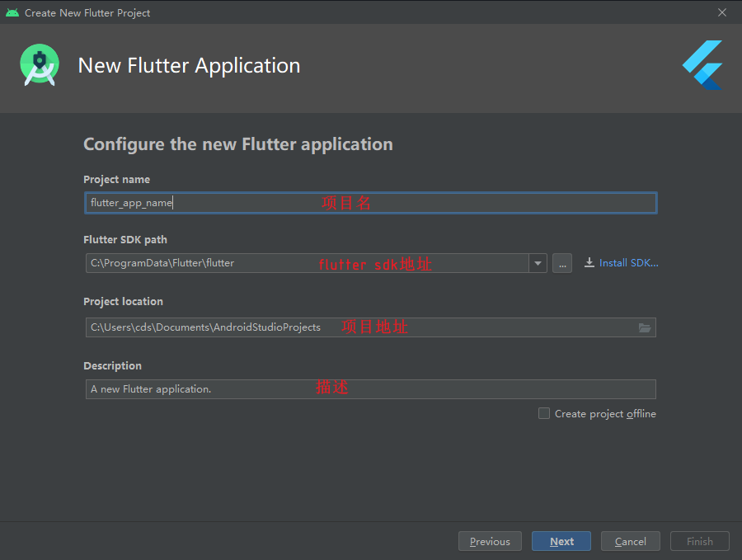Click the 'Project location' label
This screenshot has width=742, height=560.
pos(123,302)
